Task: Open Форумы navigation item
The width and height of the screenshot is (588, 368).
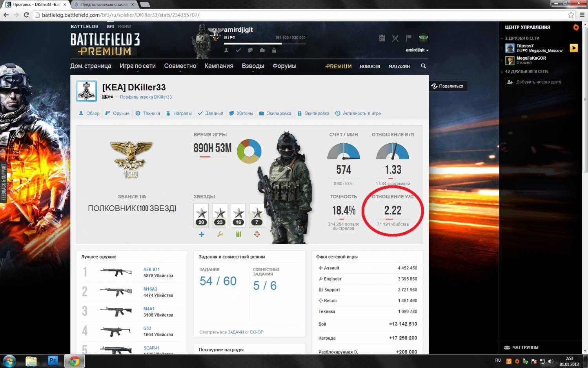Action: (284, 66)
